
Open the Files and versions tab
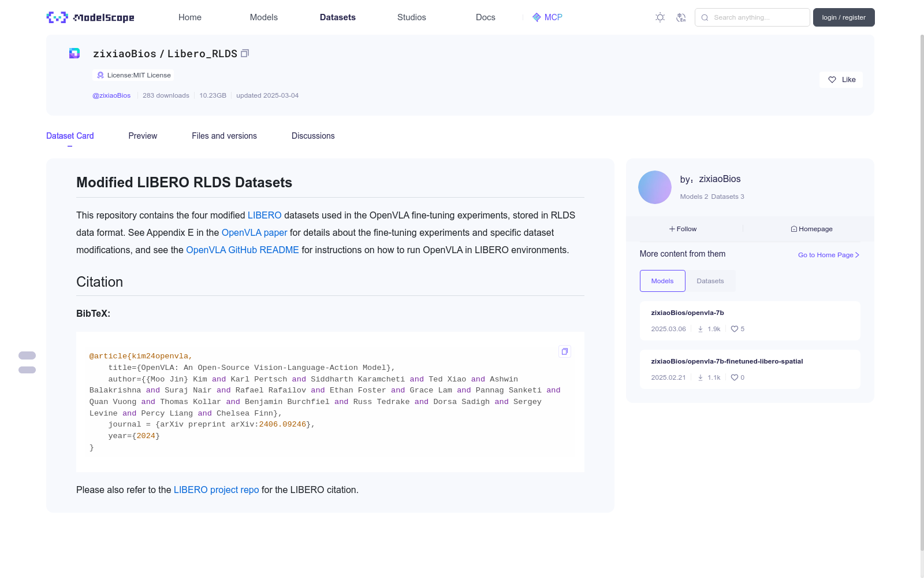pos(224,136)
